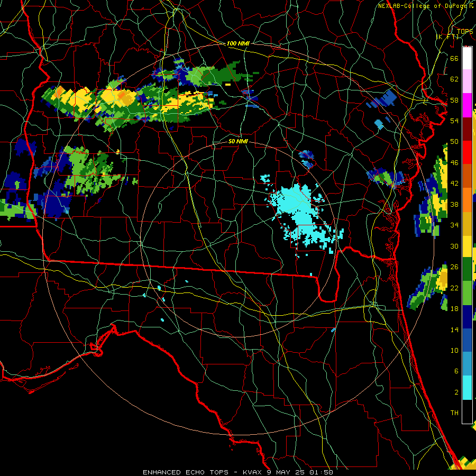Select the 34 legend value

pyautogui.click(x=454, y=225)
